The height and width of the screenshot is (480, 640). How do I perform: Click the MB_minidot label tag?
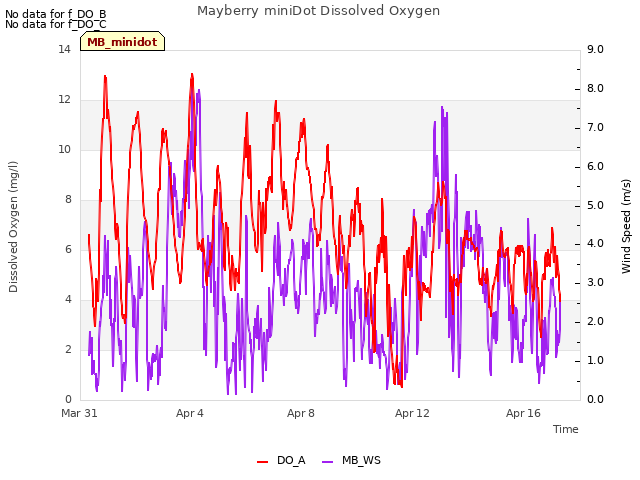(122, 42)
